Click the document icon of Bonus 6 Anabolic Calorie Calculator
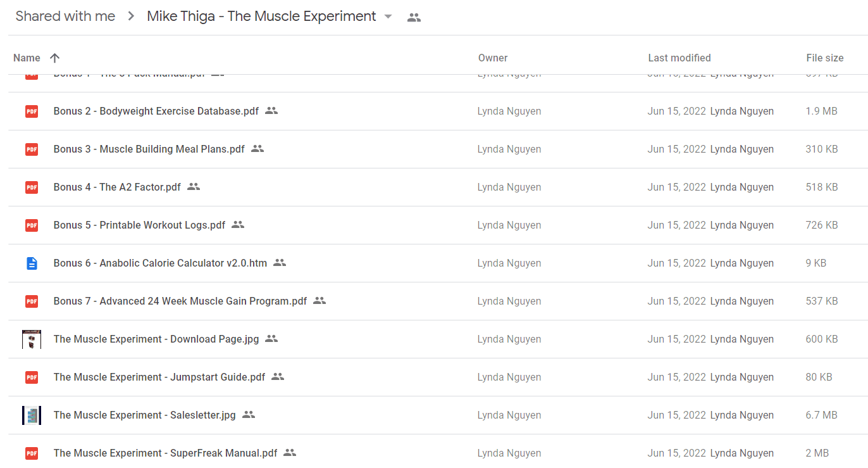The height and width of the screenshot is (468, 868). [x=32, y=263]
